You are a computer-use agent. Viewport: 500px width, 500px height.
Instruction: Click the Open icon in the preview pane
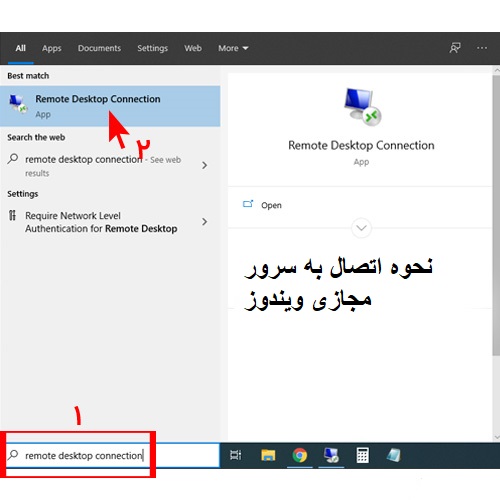[248, 204]
